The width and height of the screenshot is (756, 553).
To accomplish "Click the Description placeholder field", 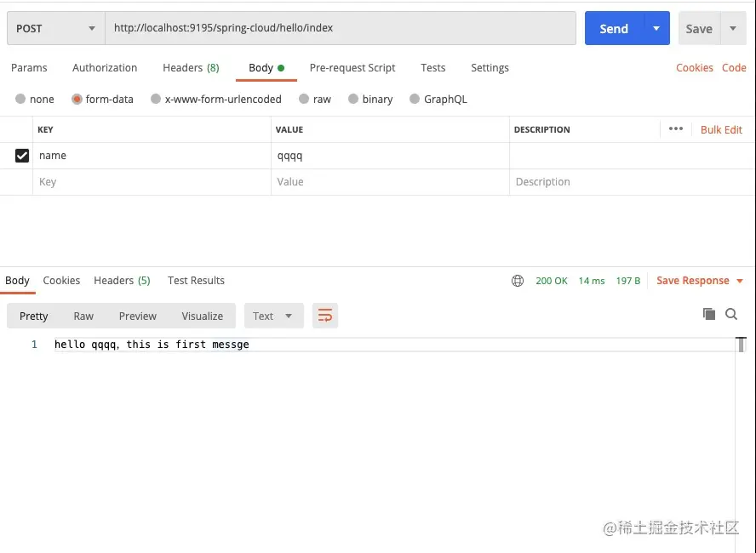I will (x=632, y=182).
